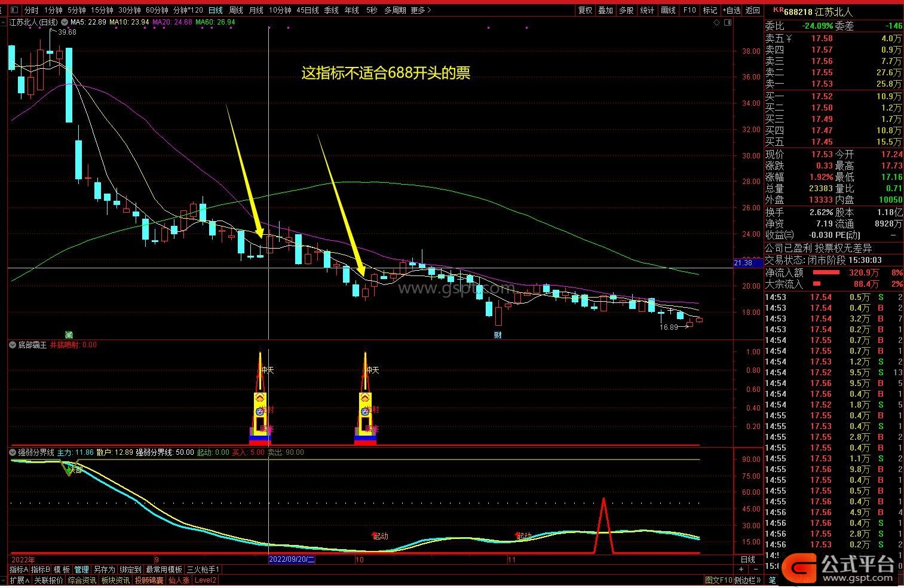Screen dimensions: 904x588
Task: Open the 模板 template tab
Action: (62, 569)
